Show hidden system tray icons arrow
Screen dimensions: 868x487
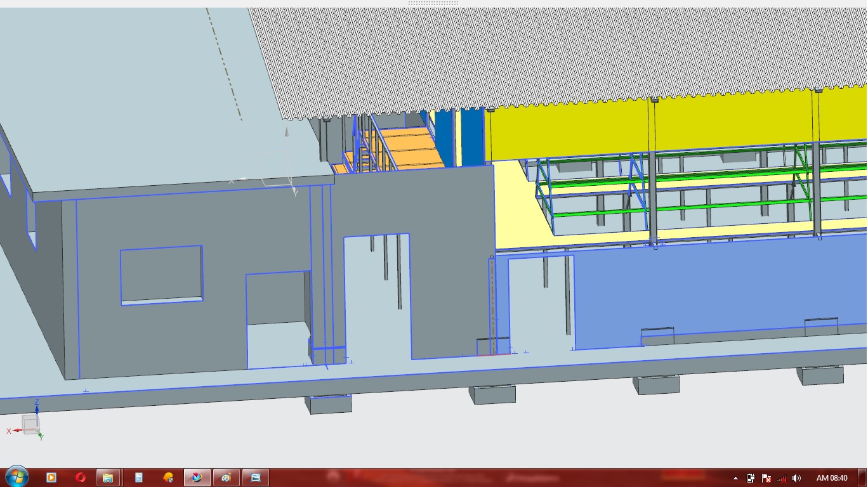[736, 478]
